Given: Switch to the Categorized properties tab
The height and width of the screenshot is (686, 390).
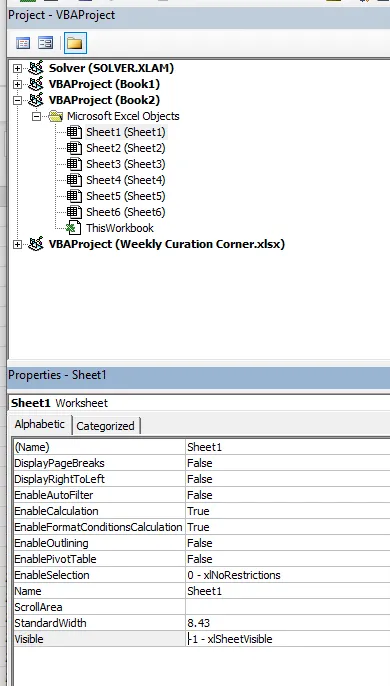Looking at the screenshot, I should coord(105,426).
